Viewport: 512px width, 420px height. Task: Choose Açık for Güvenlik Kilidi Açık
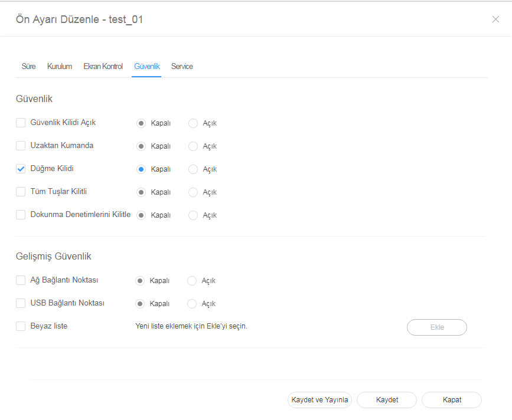(x=193, y=123)
